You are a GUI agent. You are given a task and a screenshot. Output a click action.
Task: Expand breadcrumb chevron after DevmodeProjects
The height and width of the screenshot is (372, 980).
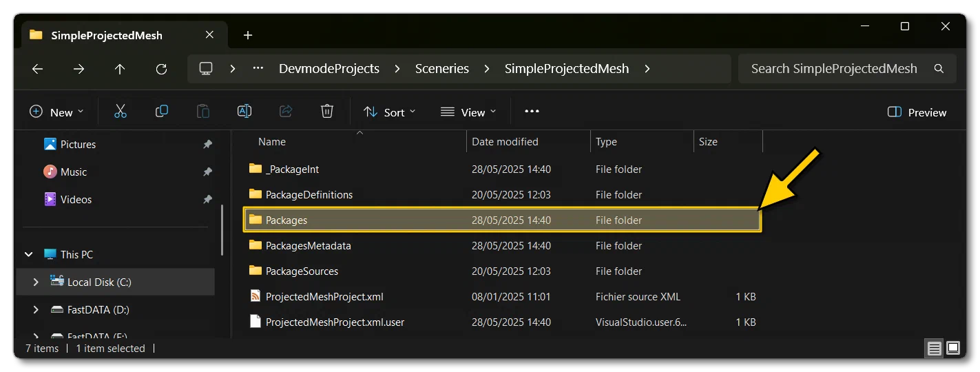click(397, 69)
